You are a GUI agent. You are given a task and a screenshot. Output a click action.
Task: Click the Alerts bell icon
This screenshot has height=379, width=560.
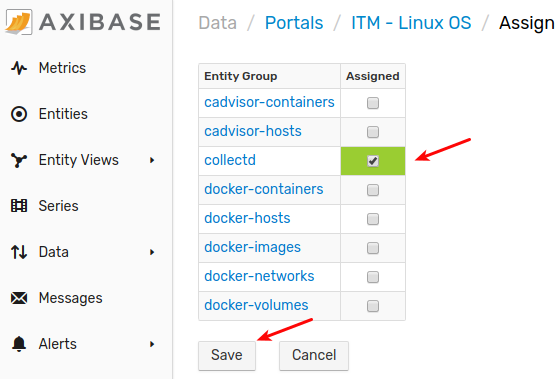pos(19,344)
